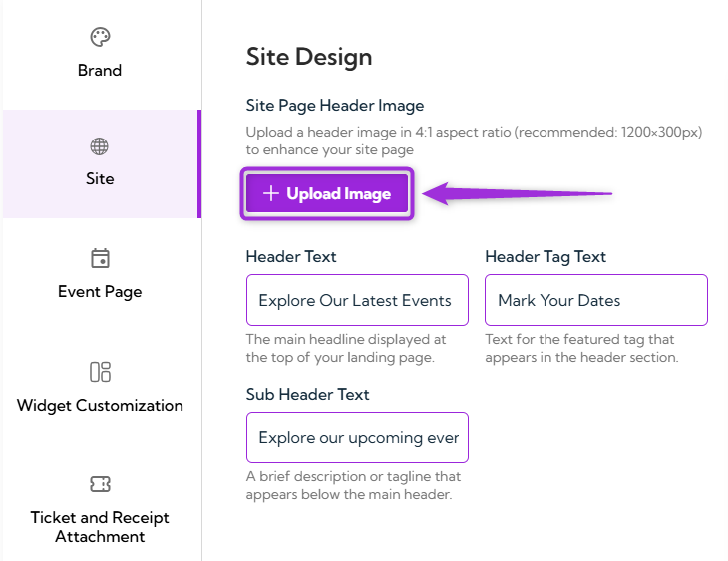
Task: Focus the Header Tag Text input field
Action: pyautogui.click(x=596, y=300)
